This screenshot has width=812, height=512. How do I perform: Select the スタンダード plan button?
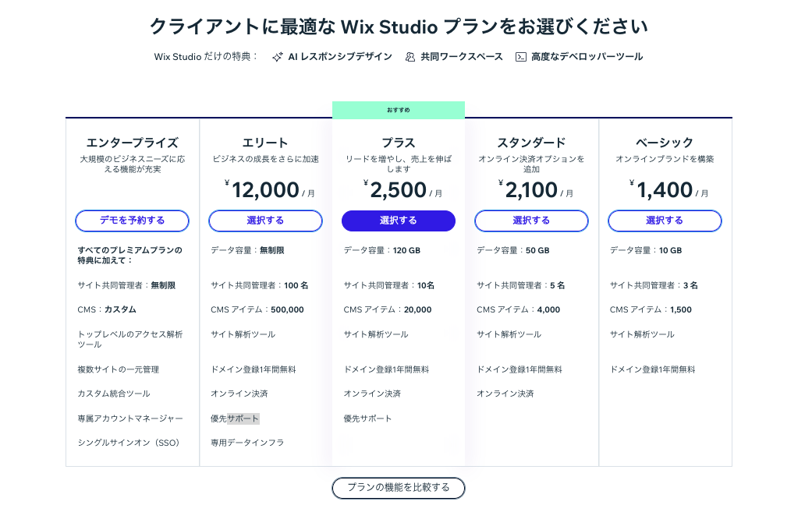click(531, 221)
